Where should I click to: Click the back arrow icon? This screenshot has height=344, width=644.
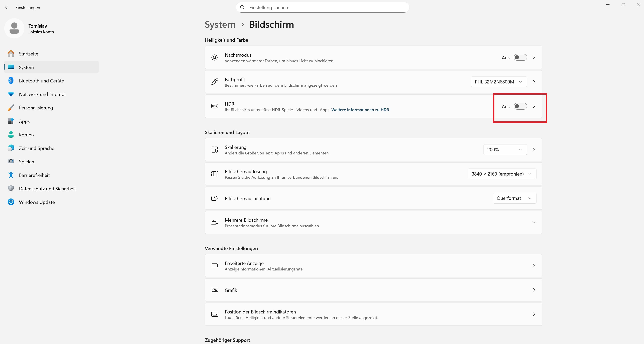[7, 7]
